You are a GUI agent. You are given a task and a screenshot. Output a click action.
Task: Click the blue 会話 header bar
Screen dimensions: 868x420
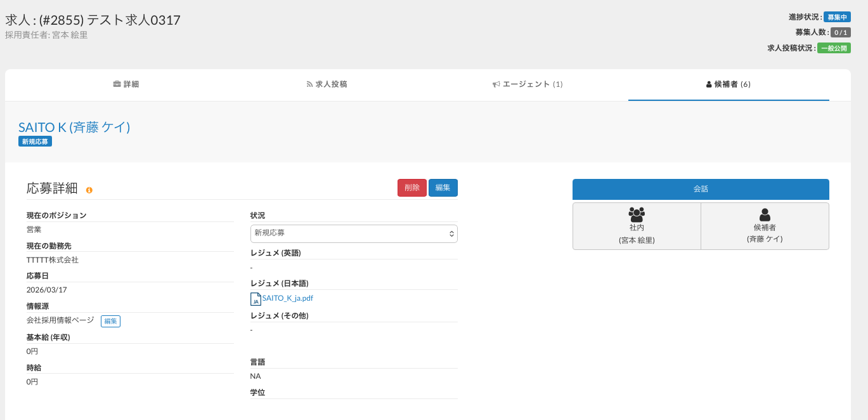pos(701,189)
